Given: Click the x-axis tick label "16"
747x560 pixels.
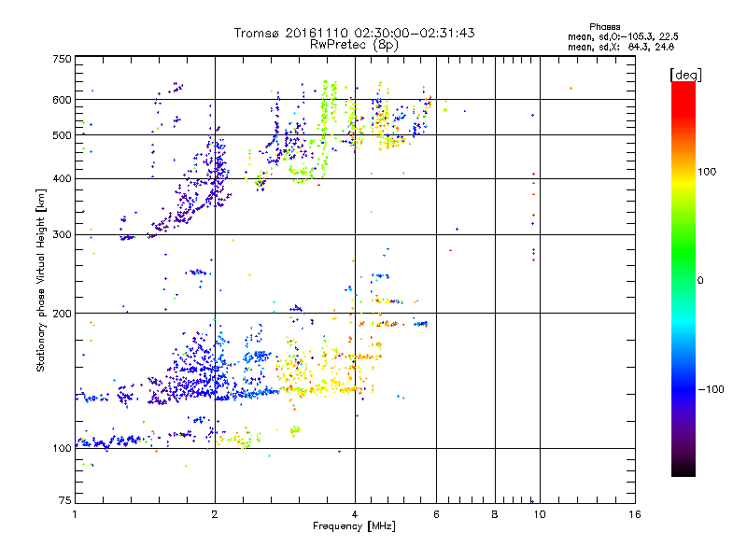Looking at the screenshot, I should pyautogui.click(x=635, y=514).
